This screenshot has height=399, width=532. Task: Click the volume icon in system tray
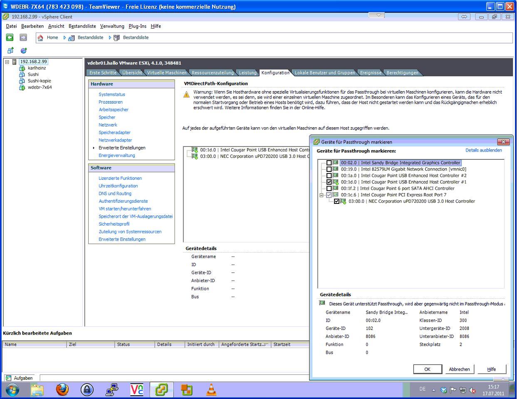[472, 390]
